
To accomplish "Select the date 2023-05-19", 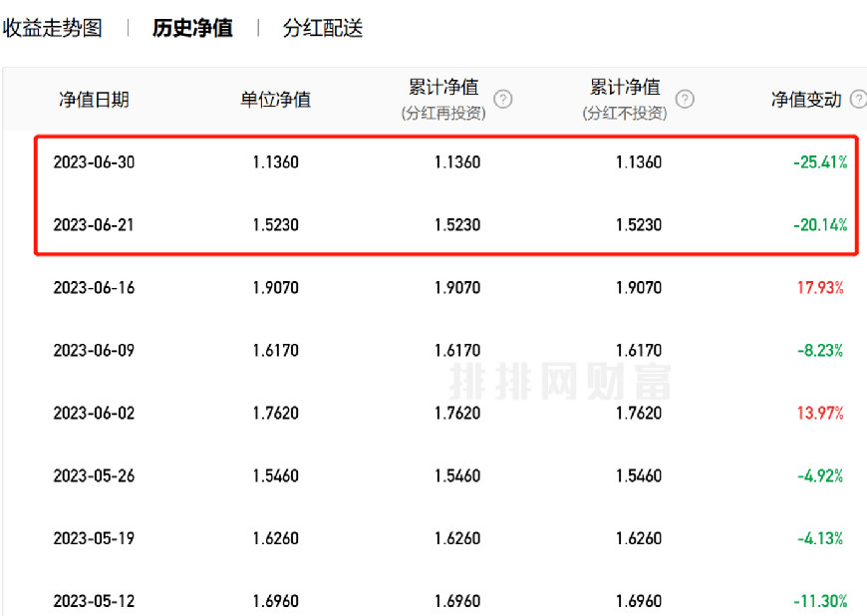I will point(94,538).
